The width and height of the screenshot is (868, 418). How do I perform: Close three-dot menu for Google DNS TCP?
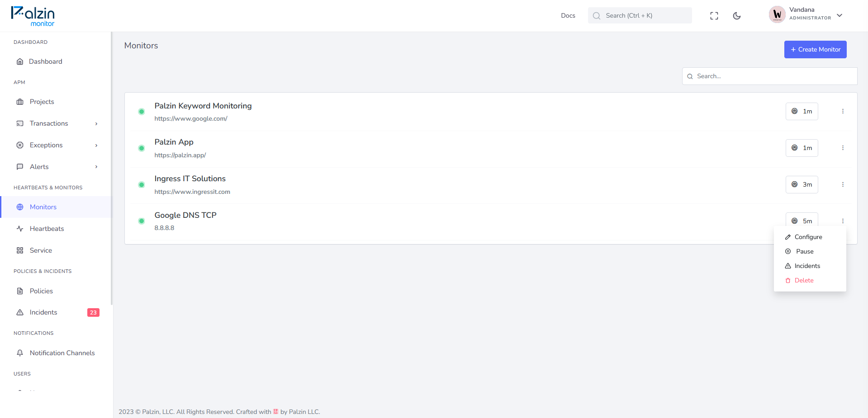[x=843, y=221]
